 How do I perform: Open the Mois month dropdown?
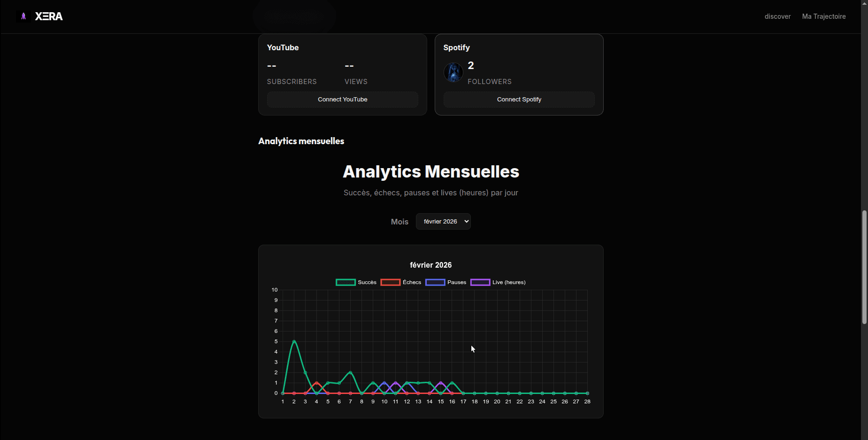tap(443, 222)
